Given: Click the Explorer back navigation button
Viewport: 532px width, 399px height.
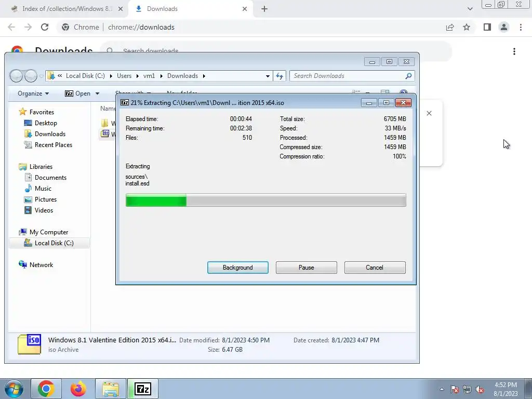Looking at the screenshot, I should point(16,76).
